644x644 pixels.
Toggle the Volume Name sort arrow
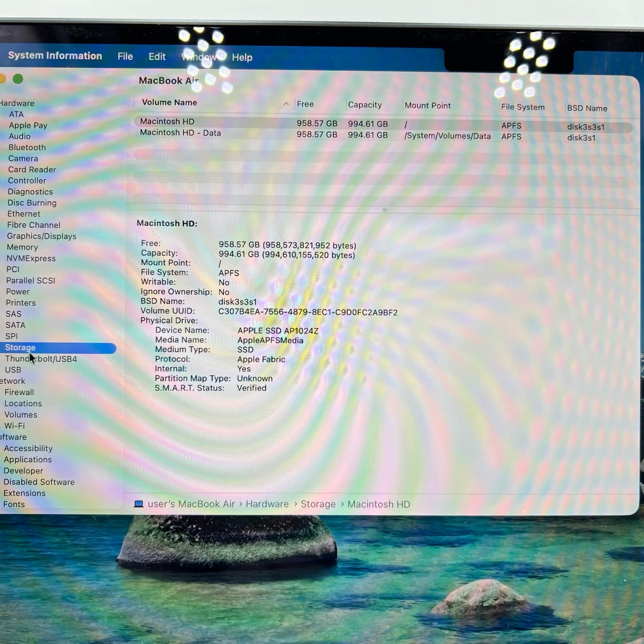286,104
